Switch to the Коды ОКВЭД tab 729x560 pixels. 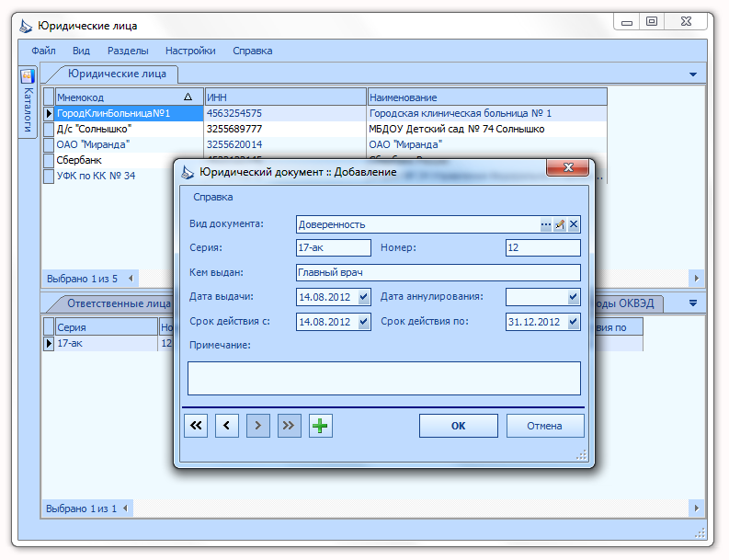tap(628, 303)
